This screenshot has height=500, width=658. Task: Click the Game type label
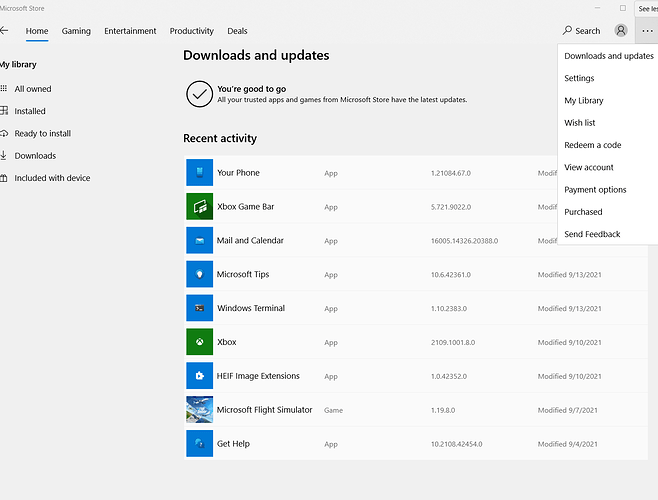pos(333,410)
